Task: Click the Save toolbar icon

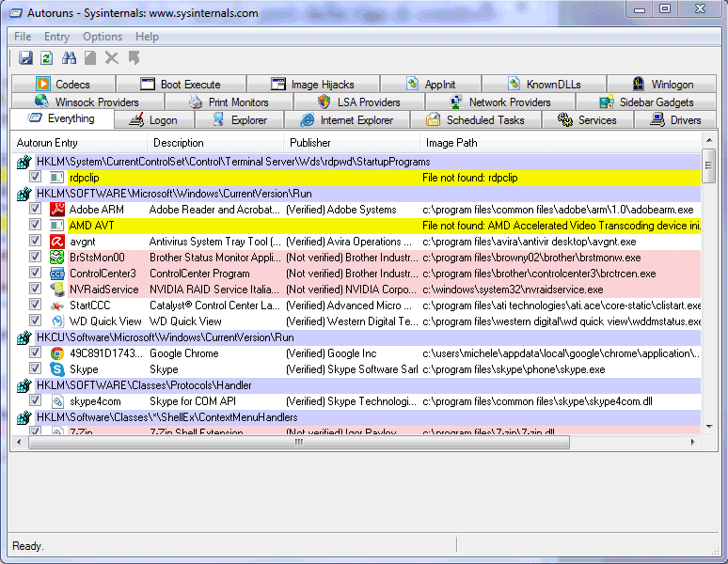Action: [25, 58]
